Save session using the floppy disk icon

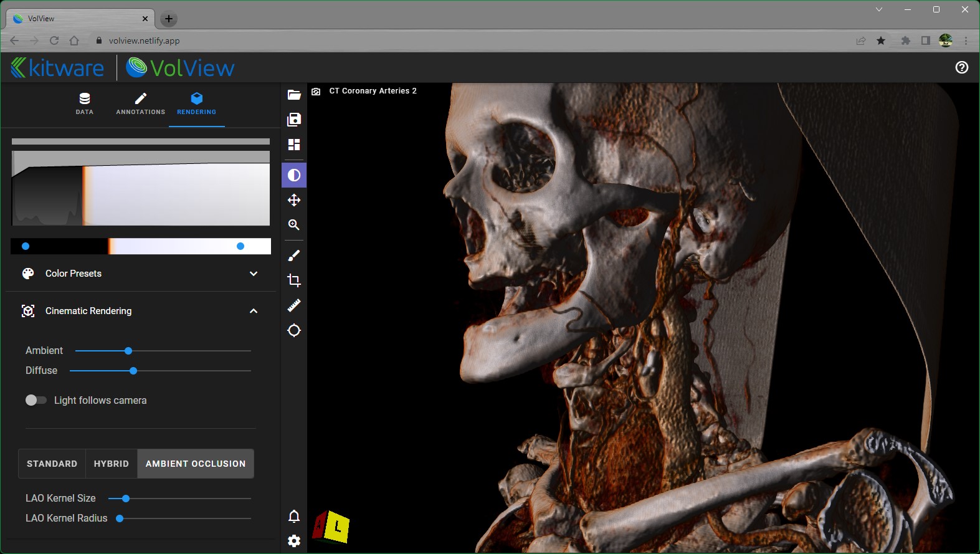(294, 120)
